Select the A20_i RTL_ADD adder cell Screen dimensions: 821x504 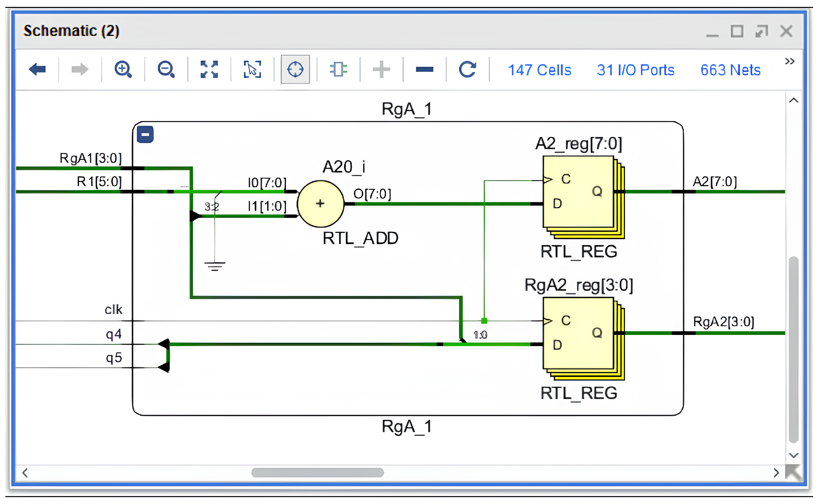[320, 204]
